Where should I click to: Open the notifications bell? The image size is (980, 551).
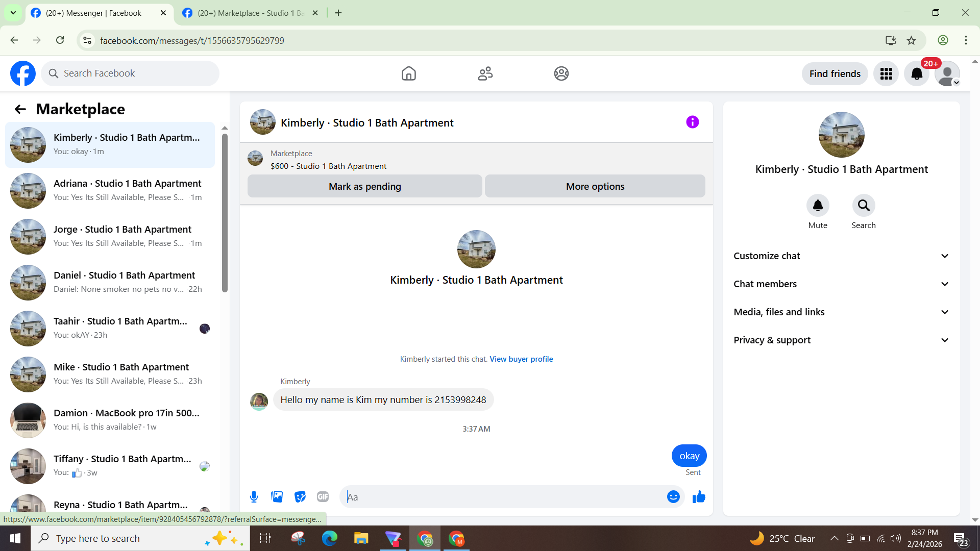coord(917,74)
